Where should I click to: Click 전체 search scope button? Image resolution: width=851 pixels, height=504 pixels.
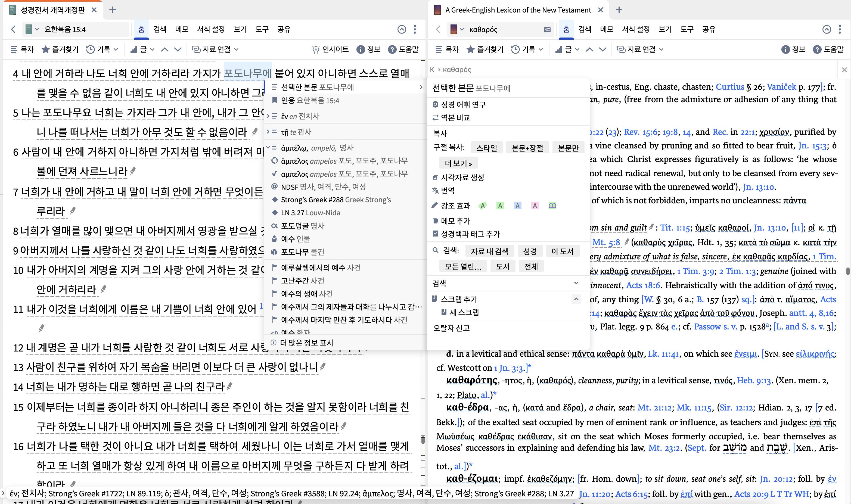531,266
